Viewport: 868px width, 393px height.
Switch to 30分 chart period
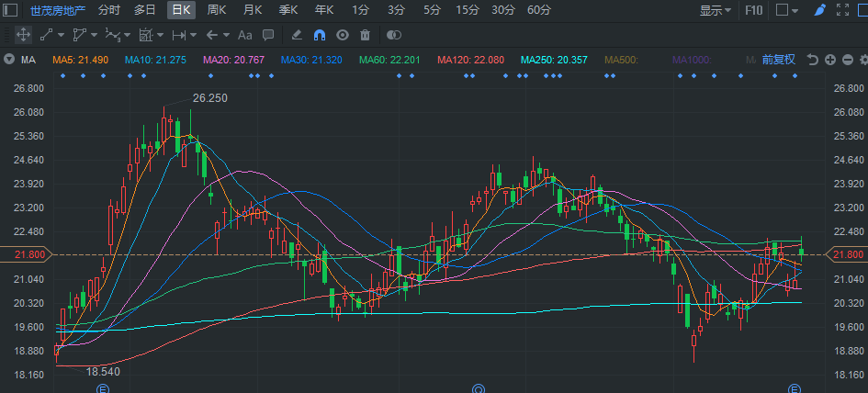coord(503,10)
